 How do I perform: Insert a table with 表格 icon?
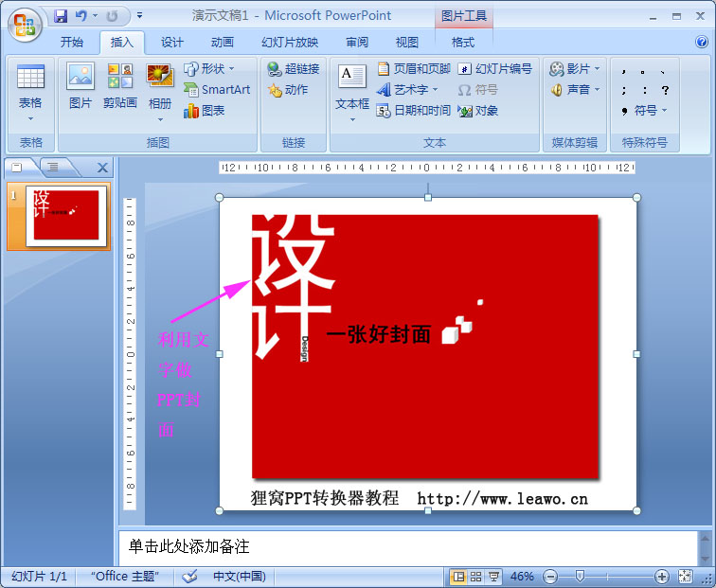(30, 77)
